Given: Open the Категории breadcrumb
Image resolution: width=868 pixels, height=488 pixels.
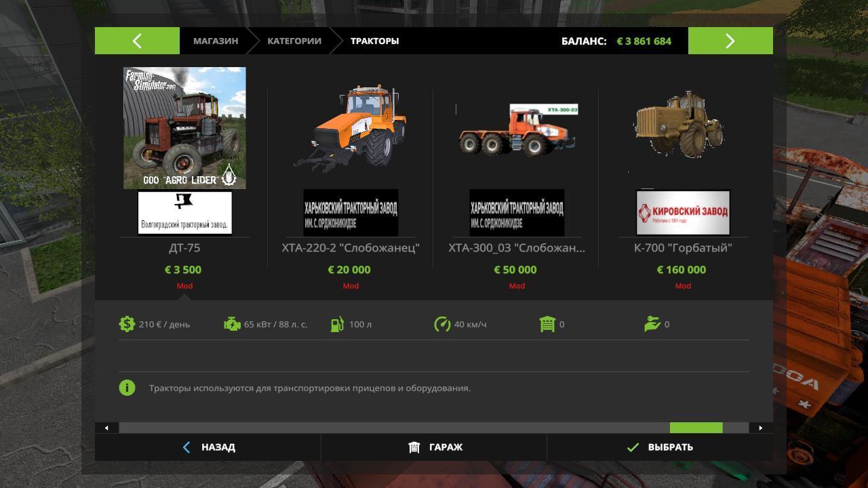Looking at the screenshot, I should coord(294,41).
